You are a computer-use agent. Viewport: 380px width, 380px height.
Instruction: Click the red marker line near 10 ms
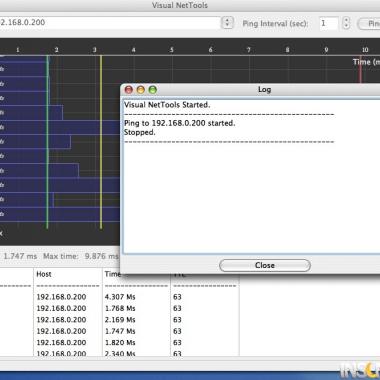pyautogui.click(x=360, y=69)
